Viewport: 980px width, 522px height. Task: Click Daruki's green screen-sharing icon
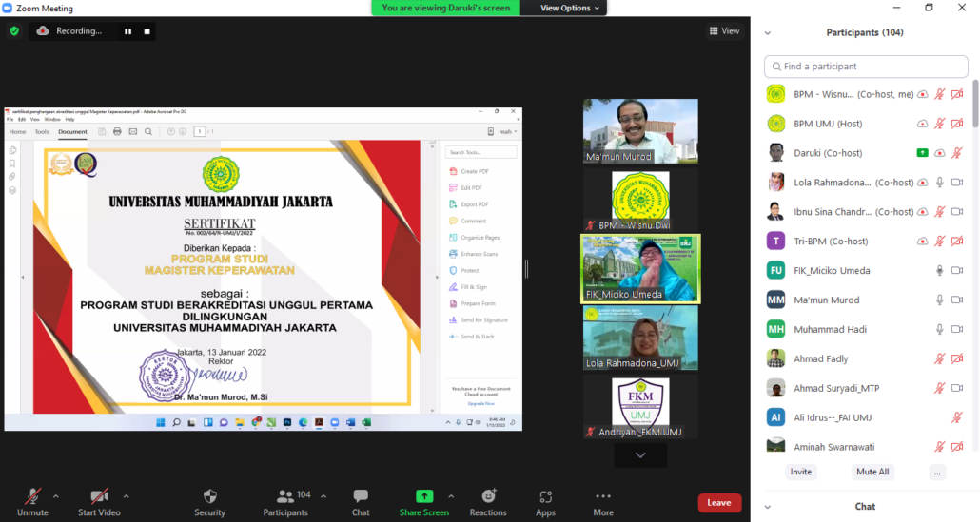point(923,153)
